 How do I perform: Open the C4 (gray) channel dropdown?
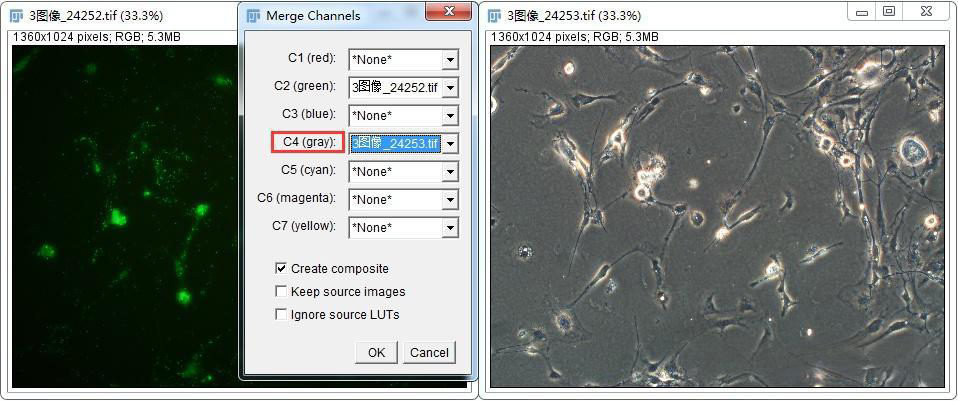[450, 144]
